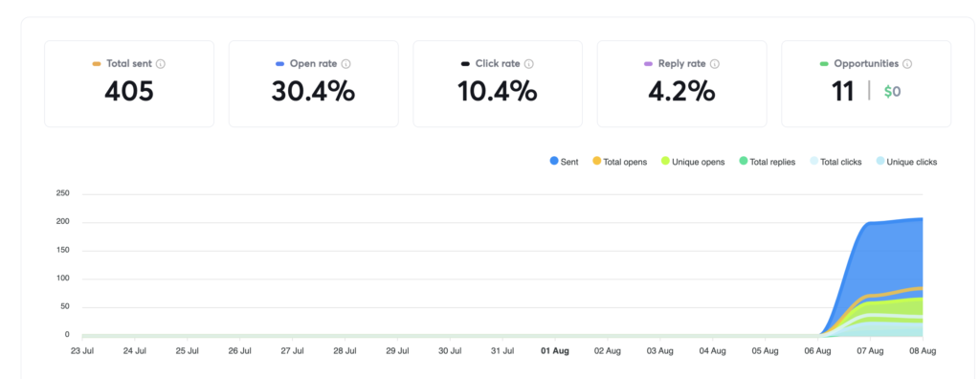The width and height of the screenshot is (980, 379).
Task: Click the 01 Aug axis label
Action: (555, 351)
